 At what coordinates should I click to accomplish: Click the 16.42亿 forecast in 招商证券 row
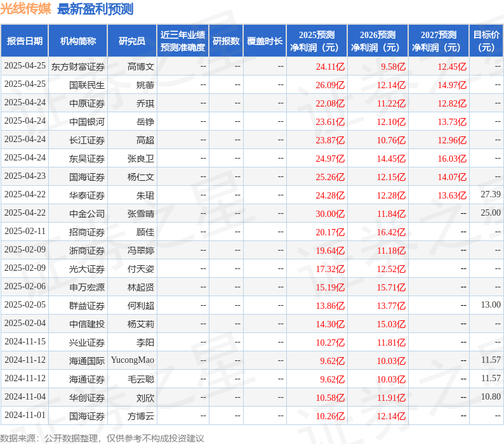(x=391, y=232)
